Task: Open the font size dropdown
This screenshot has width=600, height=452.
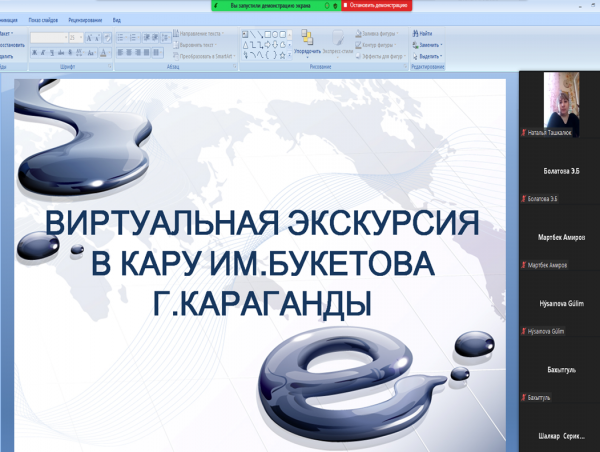Action: 80,37
